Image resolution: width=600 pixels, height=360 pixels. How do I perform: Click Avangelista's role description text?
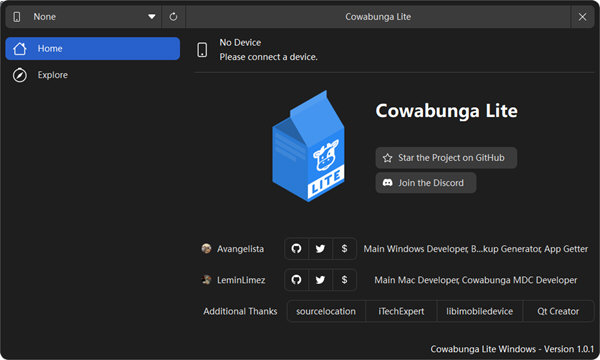click(x=476, y=249)
